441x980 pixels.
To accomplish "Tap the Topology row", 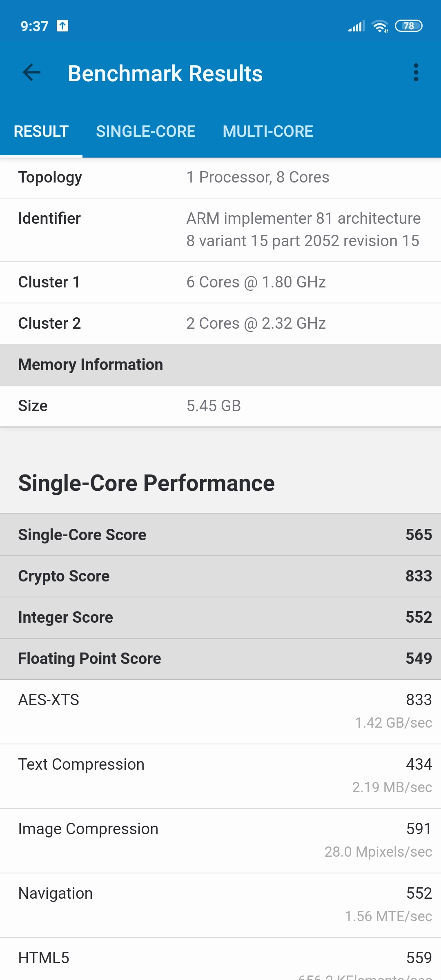I will pyautogui.click(x=220, y=178).
